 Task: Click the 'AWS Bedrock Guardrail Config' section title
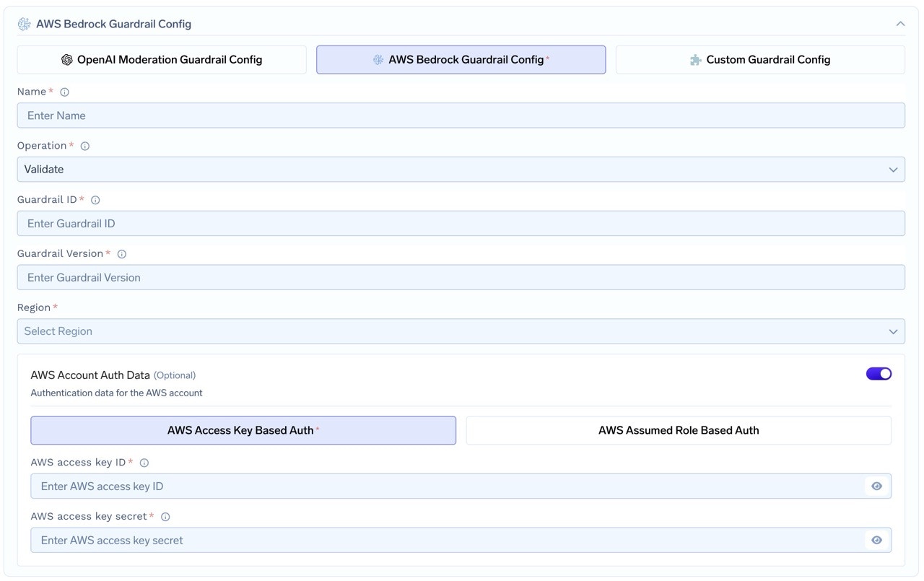(x=113, y=24)
